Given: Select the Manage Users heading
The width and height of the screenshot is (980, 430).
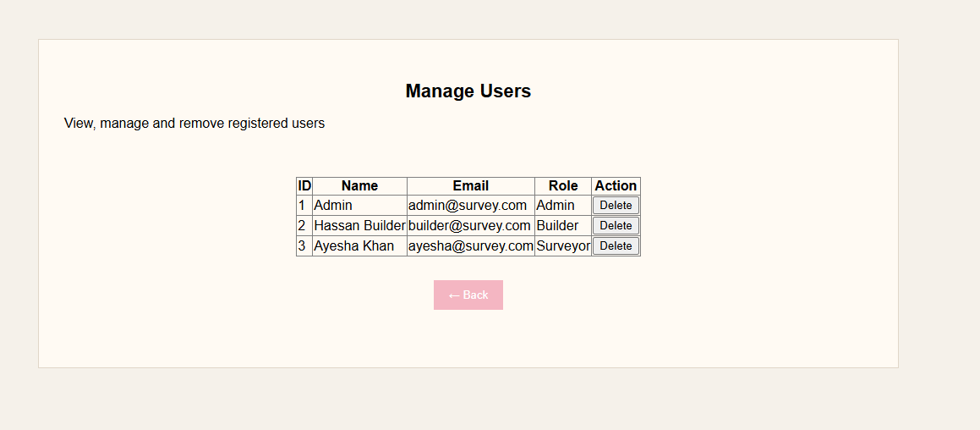Looking at the screenshot, I should pos(468,91).
